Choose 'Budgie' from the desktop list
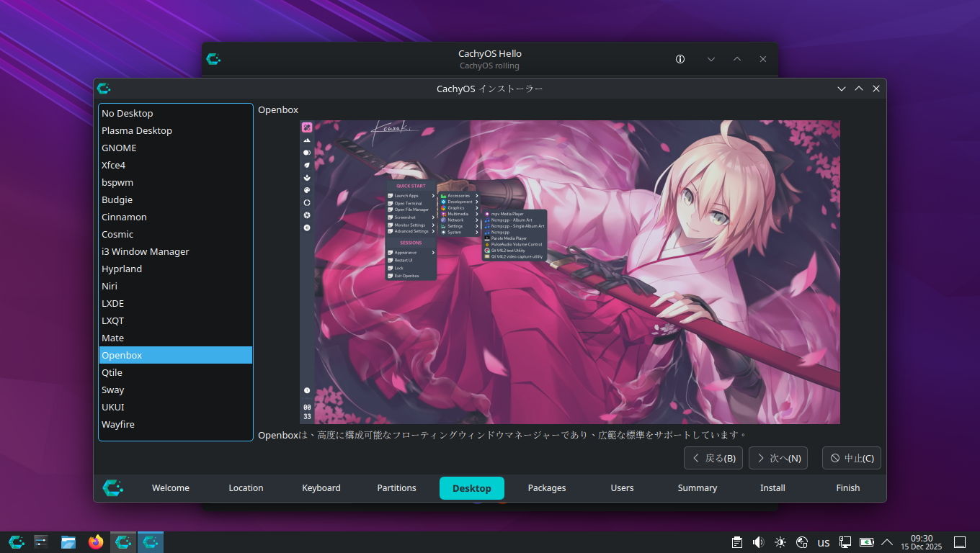This screenshot has height=553, width=980. coord(176,199)
